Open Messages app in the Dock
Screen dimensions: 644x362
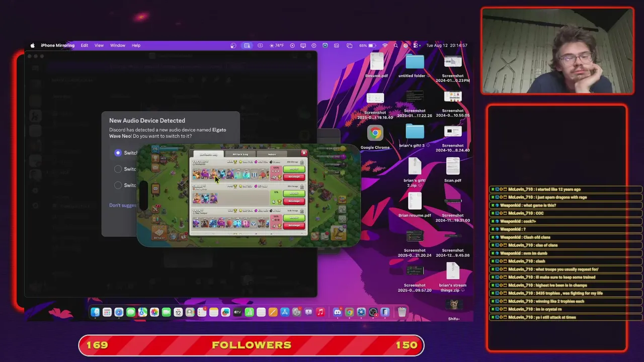tap(131, 312)
